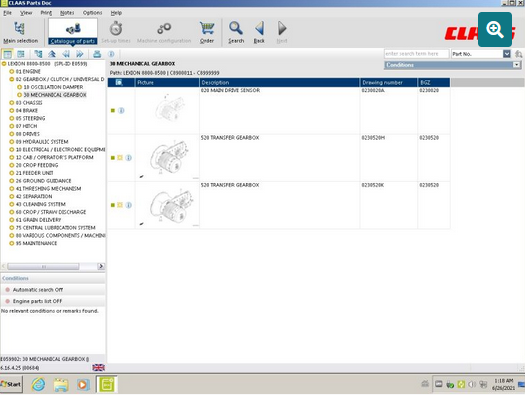Switch to the second layout view icon
This screenshot has width=525, height=395.
pos(21,54)
